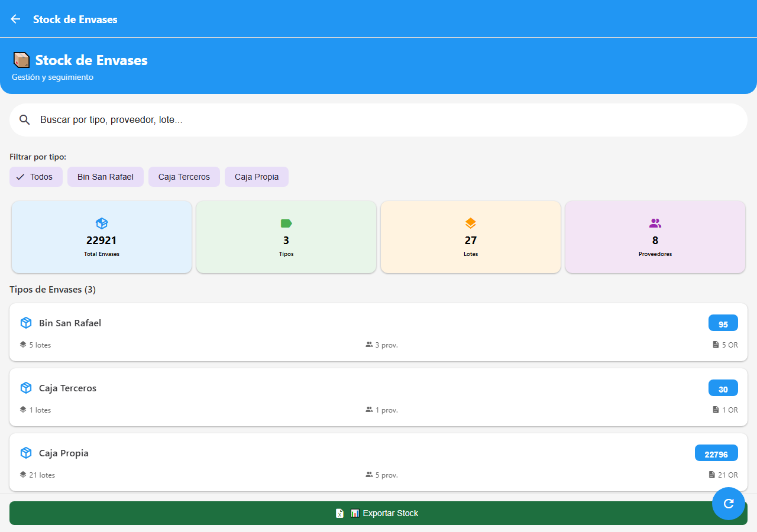This screenshot has width=757, height=532.
Task: Expand the Caja Propia row
Action: (x=378, y=462)
